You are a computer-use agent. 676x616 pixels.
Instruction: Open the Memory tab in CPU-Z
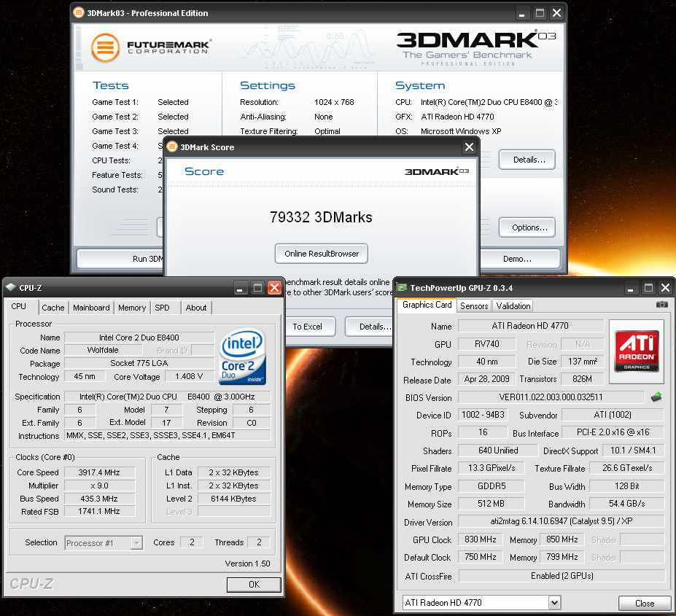132,308
